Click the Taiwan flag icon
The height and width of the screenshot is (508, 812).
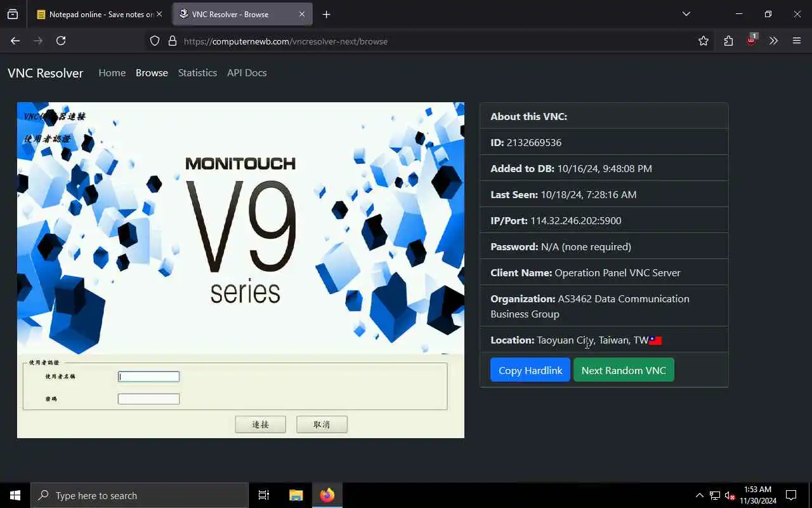pos(655,340)
